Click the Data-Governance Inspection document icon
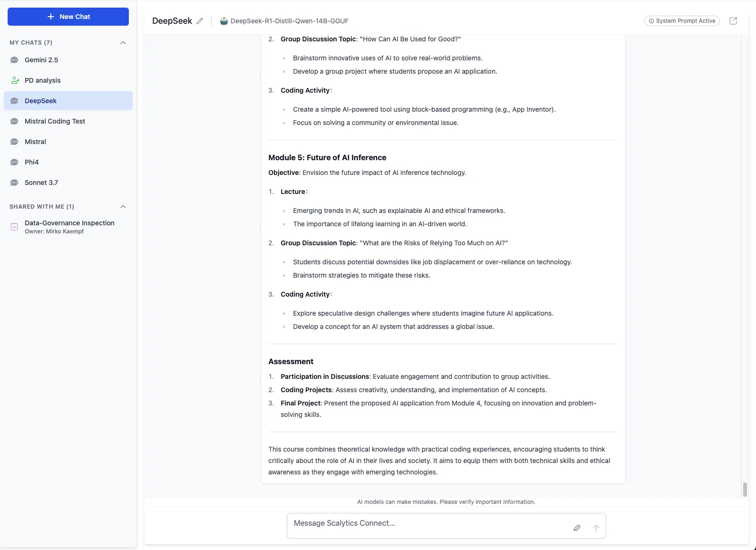Viewport: 756px width, 550px height. pyautogui.click(x=14, y=227)
